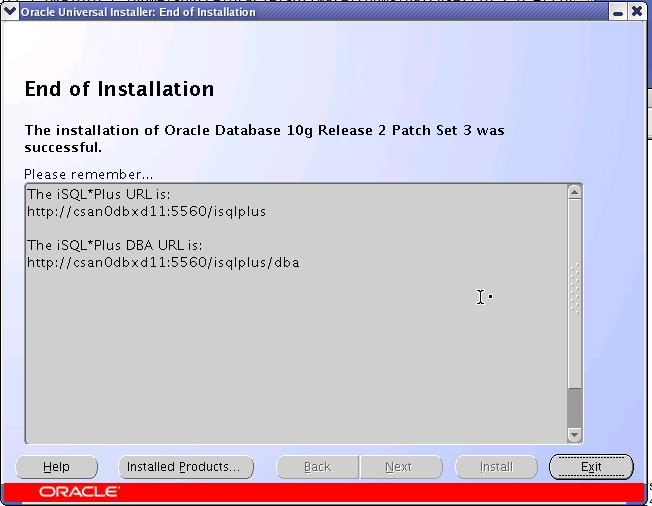The width and height of the screenshot is (652, 506).
Task: Click the grayed Install button
Action: tap(496, 467)
